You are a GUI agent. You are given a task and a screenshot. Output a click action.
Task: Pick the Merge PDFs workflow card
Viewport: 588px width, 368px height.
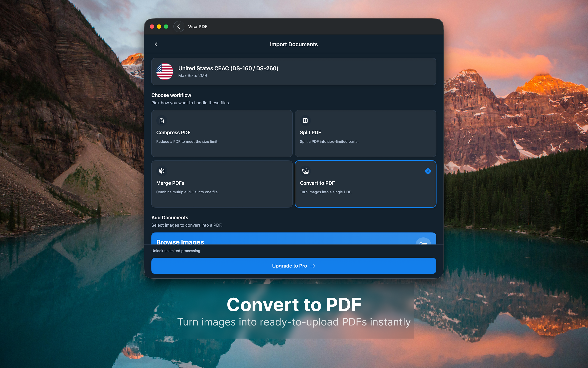(222, 184)
